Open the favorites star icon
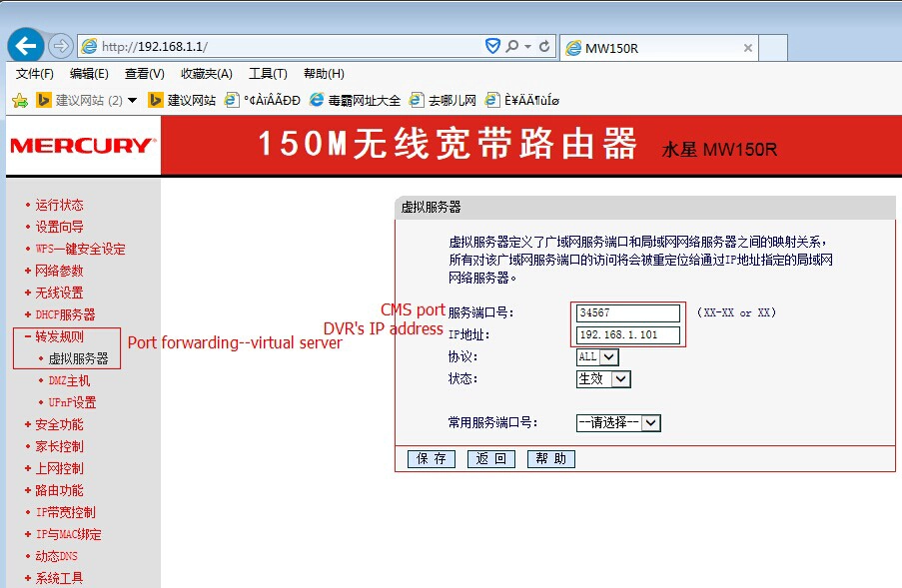 [x=20, y=101]
